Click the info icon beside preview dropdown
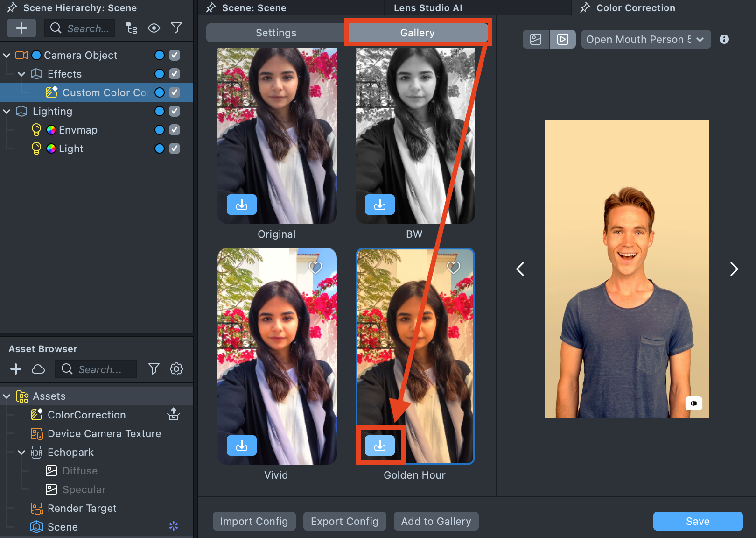 (x=724, y=39)
